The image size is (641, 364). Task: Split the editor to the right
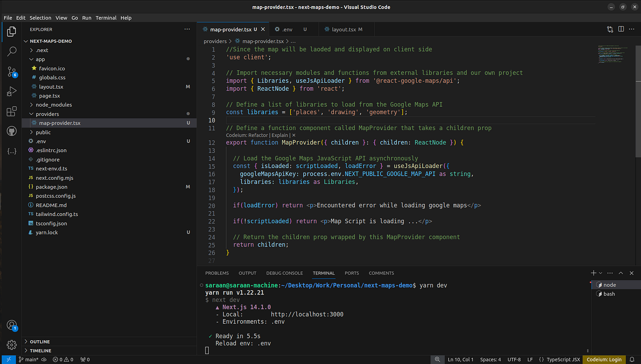[x=621, y=29]
